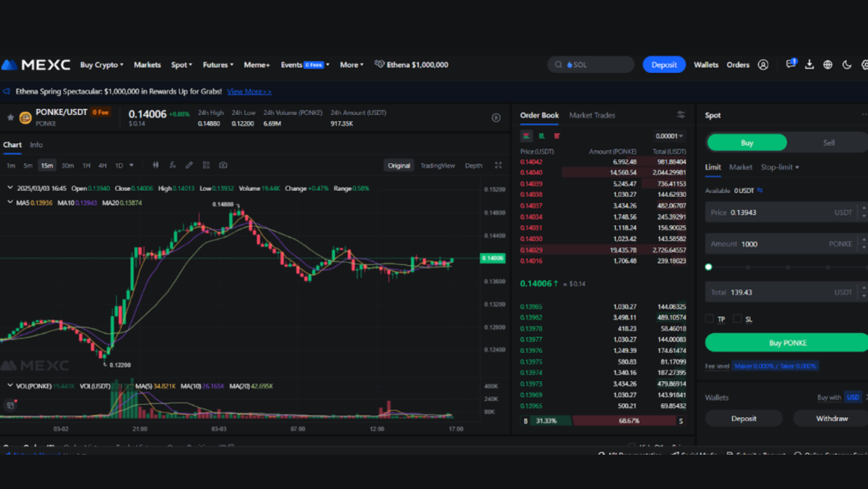This screenshot has height=489, width=868.
Task: Click Withdraw in Wallets section
Action: (x=831, y=418)
